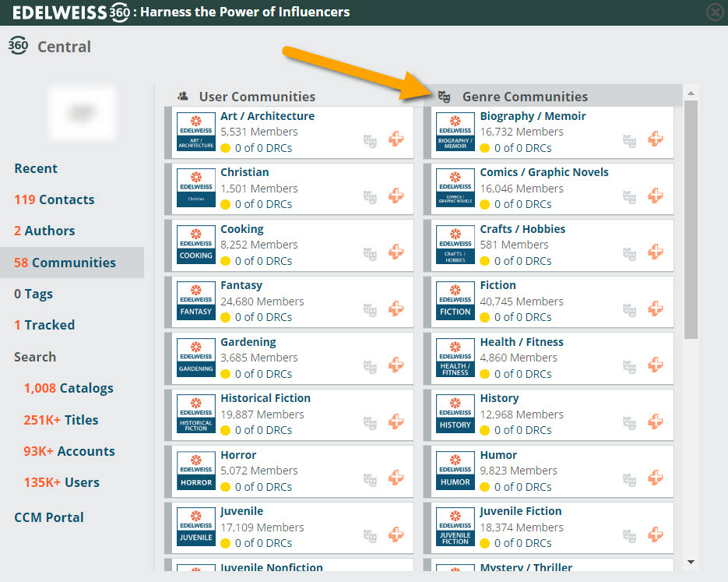This screenshot has height=582, width=728.
Task: Click the blurred profile image above Recent
Action: coord(83,113)
